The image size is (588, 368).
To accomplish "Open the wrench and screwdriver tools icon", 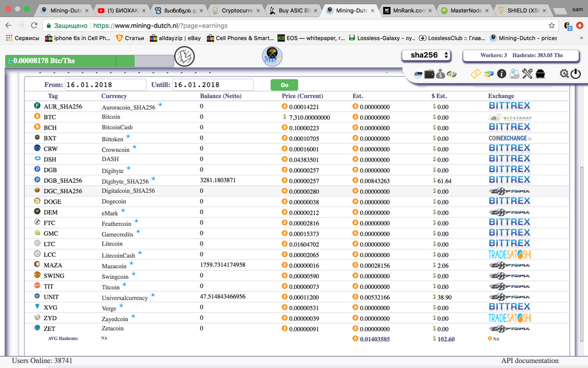I will [x=527, y=74].
